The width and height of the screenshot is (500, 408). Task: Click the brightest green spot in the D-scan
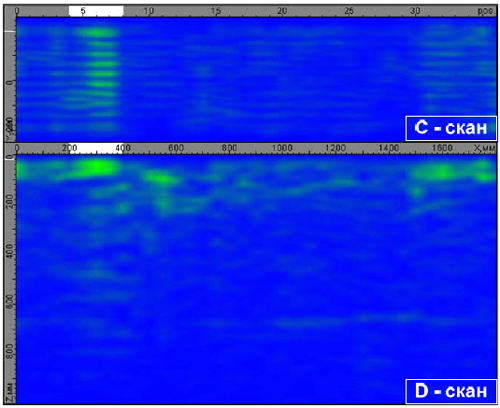coord(97,167)
